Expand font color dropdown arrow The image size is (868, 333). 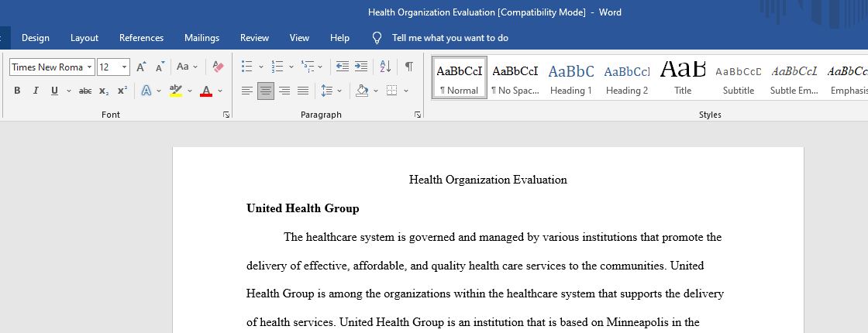pos(220,91)
